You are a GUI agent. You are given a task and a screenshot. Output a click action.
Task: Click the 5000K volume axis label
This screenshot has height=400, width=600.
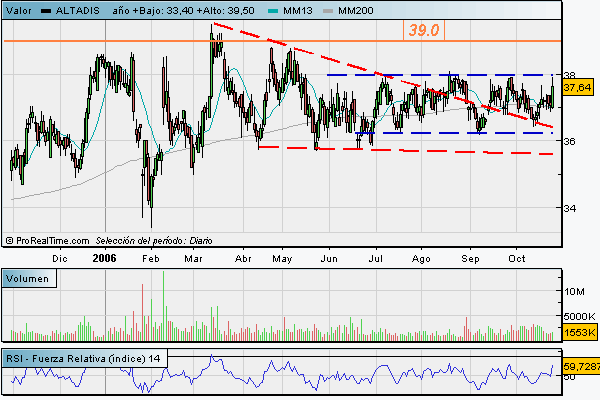[579, 316]
